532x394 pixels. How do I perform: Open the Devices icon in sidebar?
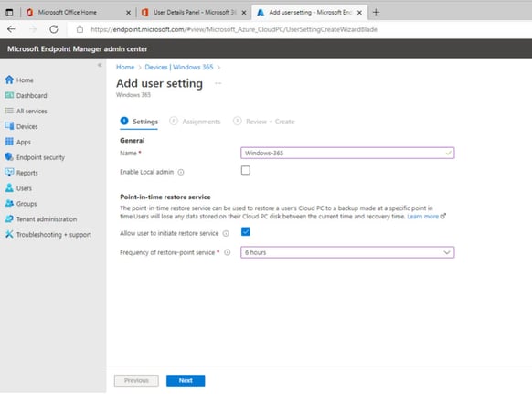[x=9, y=126]
